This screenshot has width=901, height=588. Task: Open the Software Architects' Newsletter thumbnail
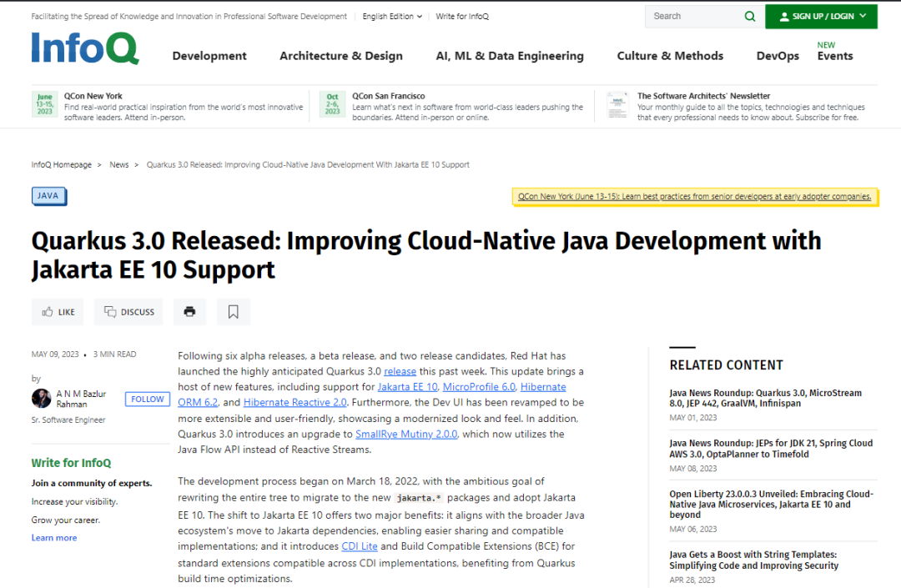click(x=617, y=105)
